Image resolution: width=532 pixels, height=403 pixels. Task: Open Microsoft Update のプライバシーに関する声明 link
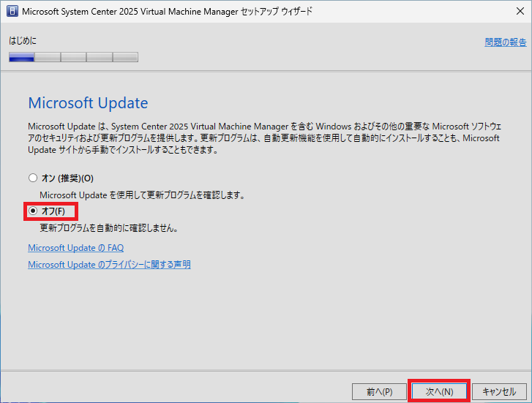point(109,265)
